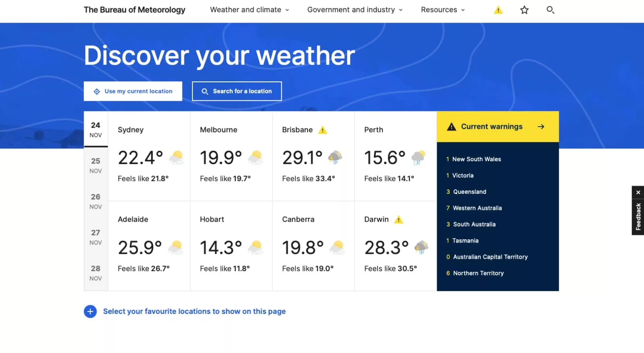
Task: Expand the Government and industry menu
Action: tap(355, 10)
